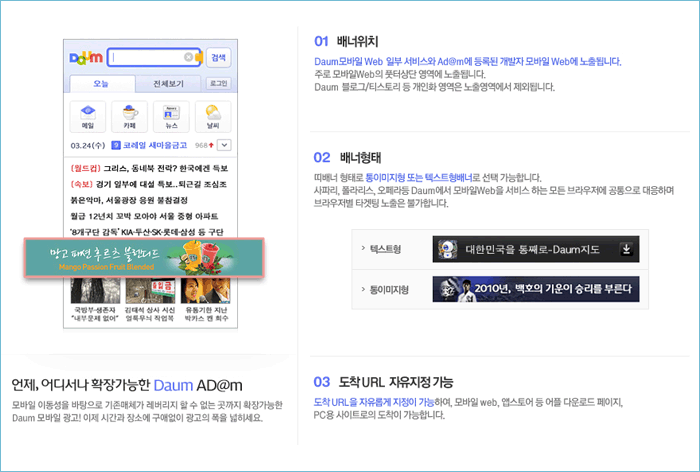Image resolution: width=700 pixels, height=472 pixels.
Task: Expand the trending keyword dropdown arrow
Action: (224, 145)
